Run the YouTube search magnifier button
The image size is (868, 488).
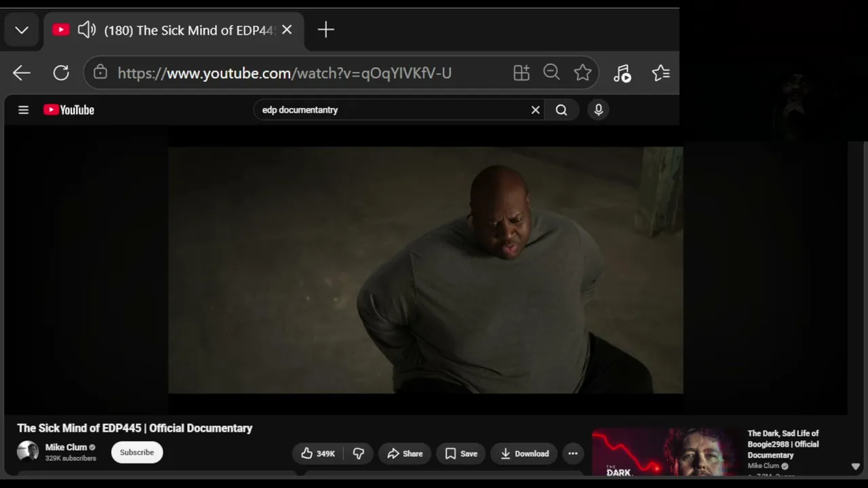tap(561, 110)
